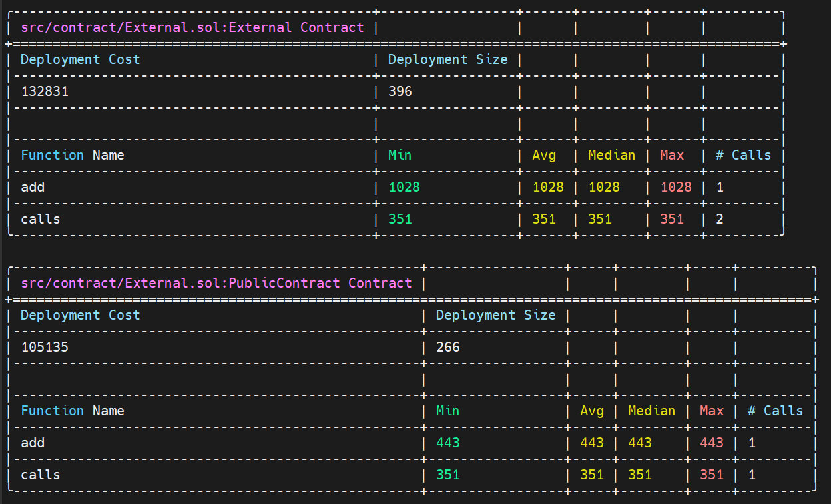Select the deployment cost value 105135
Image resolution: width=831 pixels, height=504 pixels.
45,347
